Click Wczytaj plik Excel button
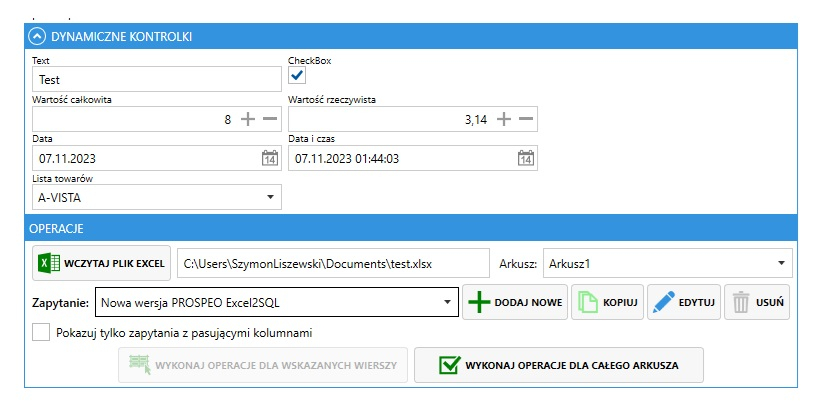Image resolution: width=823 pixels, height=415 pixels. pos(102,263)
